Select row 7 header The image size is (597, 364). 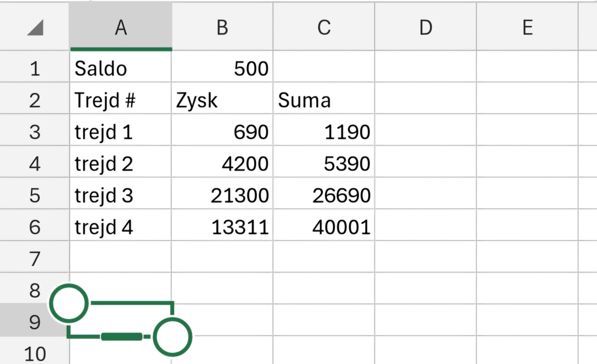tap(35, 259)
